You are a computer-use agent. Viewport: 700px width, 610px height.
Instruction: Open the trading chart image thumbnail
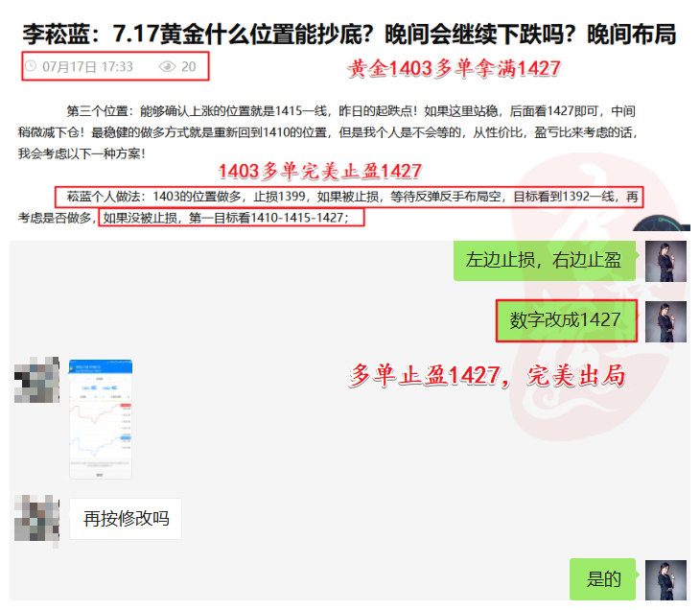(x=101, y=418)
